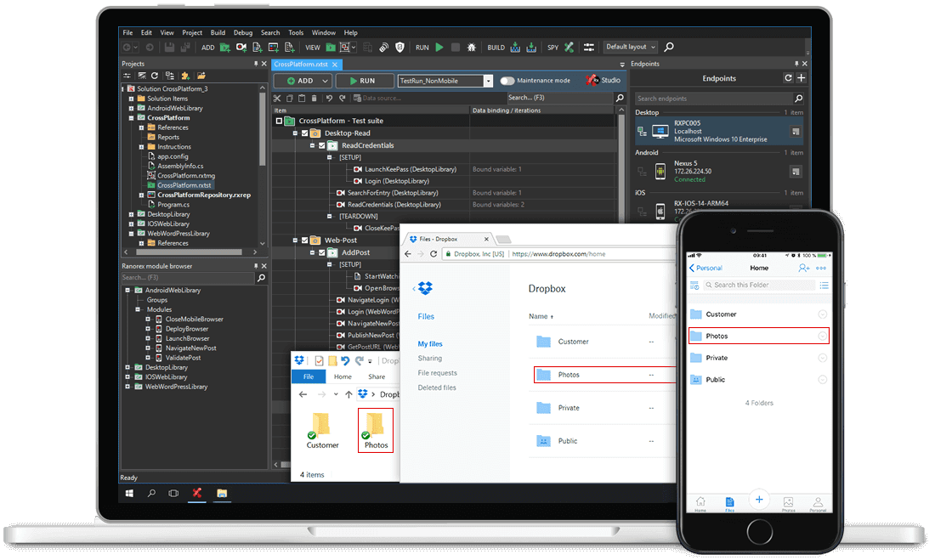
Task: Open the Deleted files link in Dropbox
Action: click(437, 387)
